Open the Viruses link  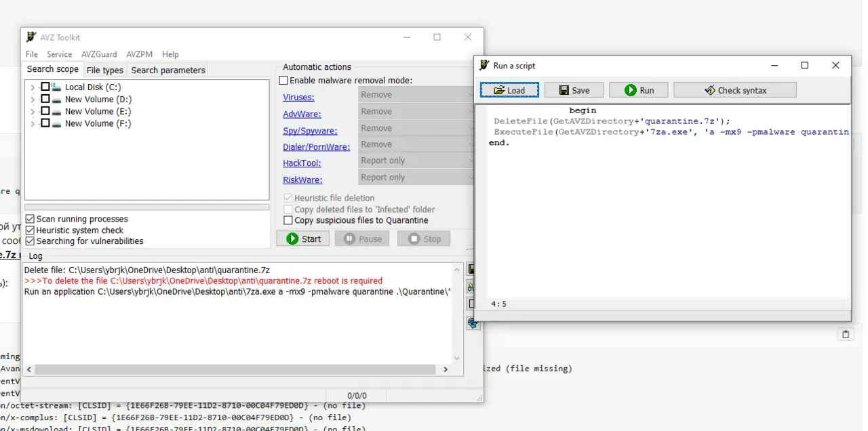[298, 98]
